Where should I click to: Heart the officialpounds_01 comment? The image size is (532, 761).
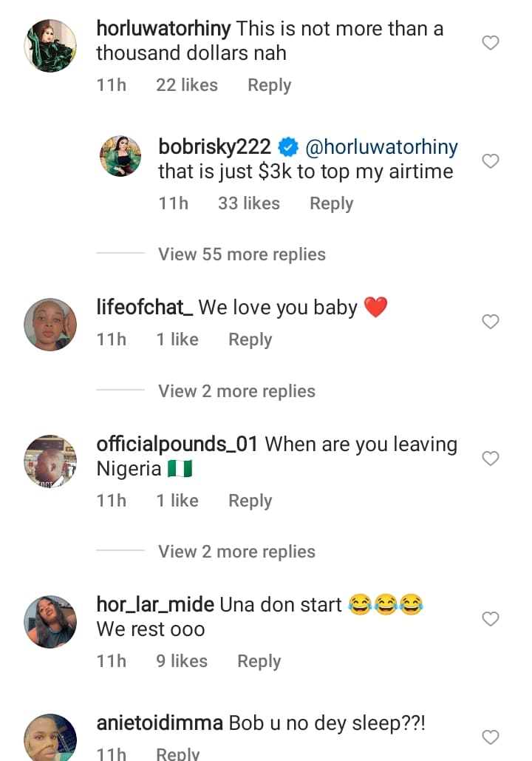pos(491,459)
